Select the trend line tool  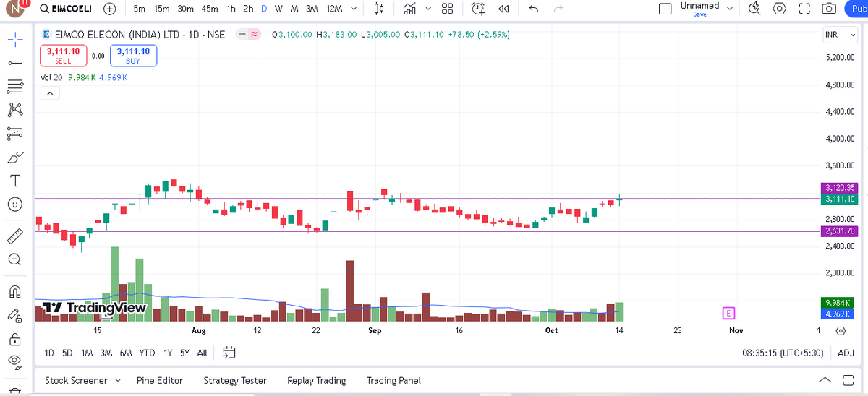click(15, 64)
